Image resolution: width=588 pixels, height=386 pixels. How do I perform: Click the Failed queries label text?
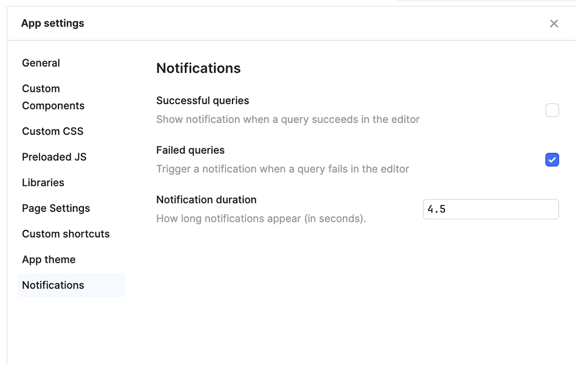pos(190,150)
